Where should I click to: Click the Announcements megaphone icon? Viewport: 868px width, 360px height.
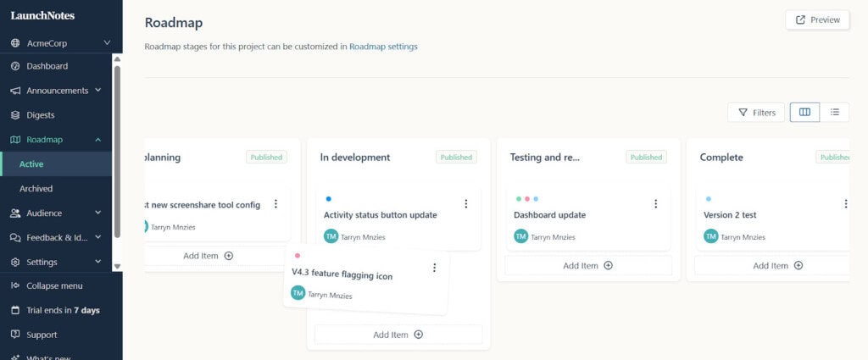[x=15, y=91]
